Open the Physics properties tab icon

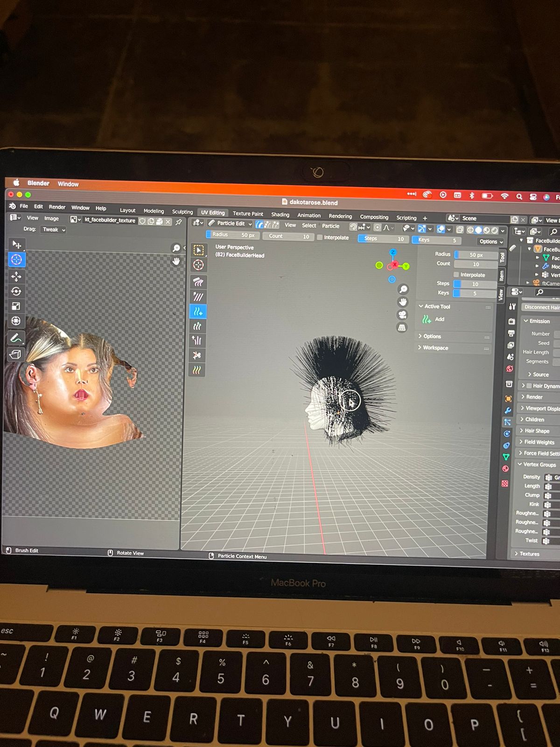507,434
